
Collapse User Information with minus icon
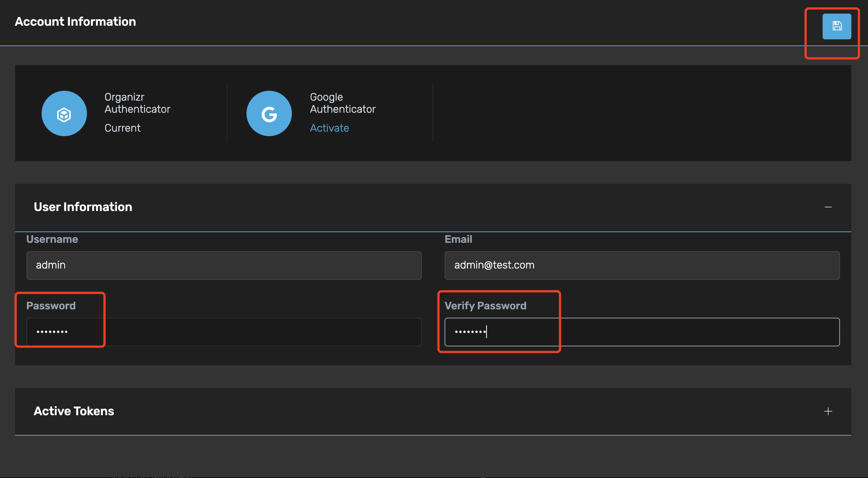[828, 207]
